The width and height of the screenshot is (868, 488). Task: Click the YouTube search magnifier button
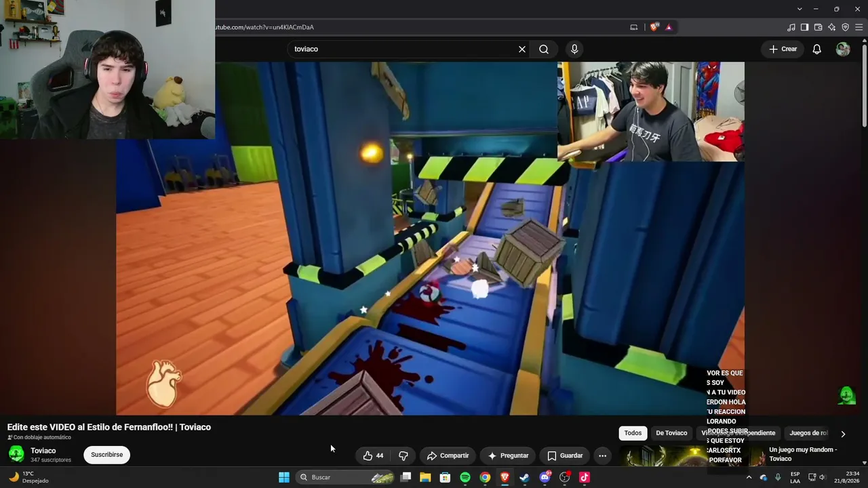pyautogui.click(x=544, y=49)
